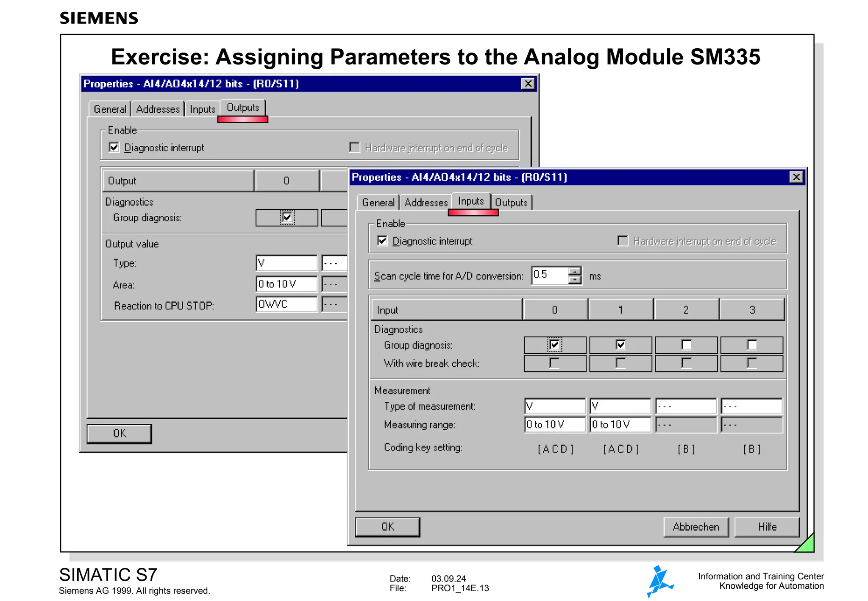Image resolution: width=868 pixels, height=601 pixels.
Task: Close the front Properties dialog
Action: coord(796,177)
